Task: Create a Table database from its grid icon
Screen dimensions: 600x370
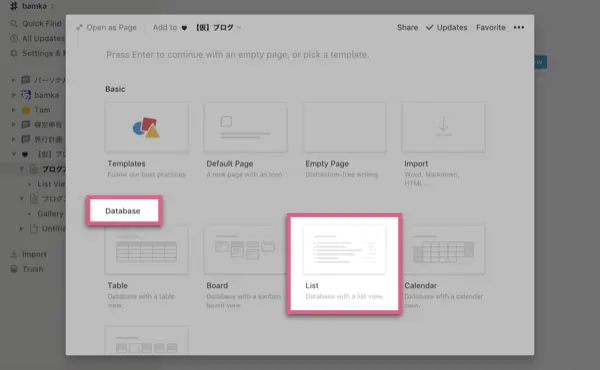Action: [147, 249]
